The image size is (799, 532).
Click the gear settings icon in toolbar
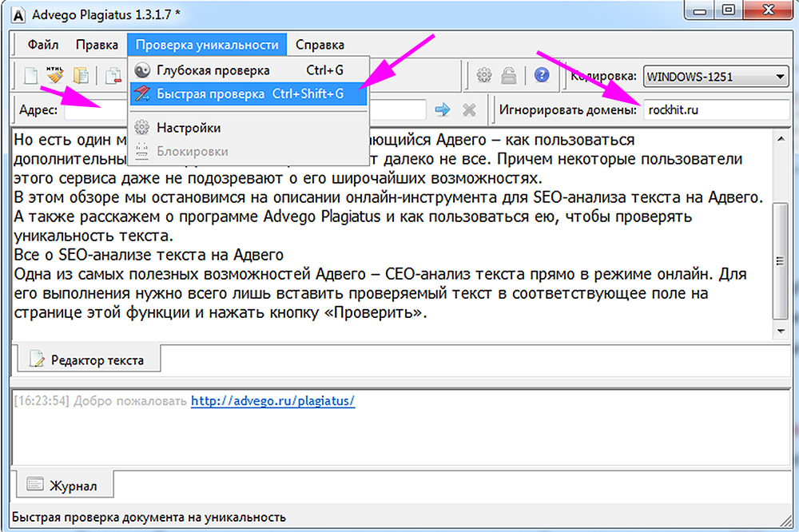click(483, 76)
